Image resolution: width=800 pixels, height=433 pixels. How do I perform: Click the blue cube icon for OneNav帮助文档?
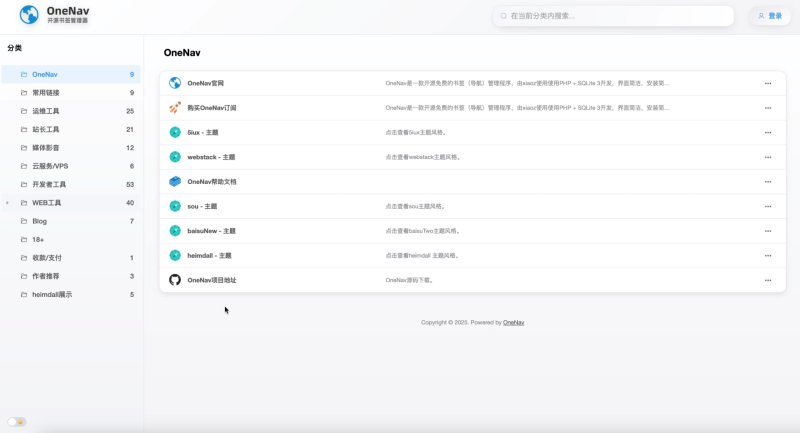point(175,182)
